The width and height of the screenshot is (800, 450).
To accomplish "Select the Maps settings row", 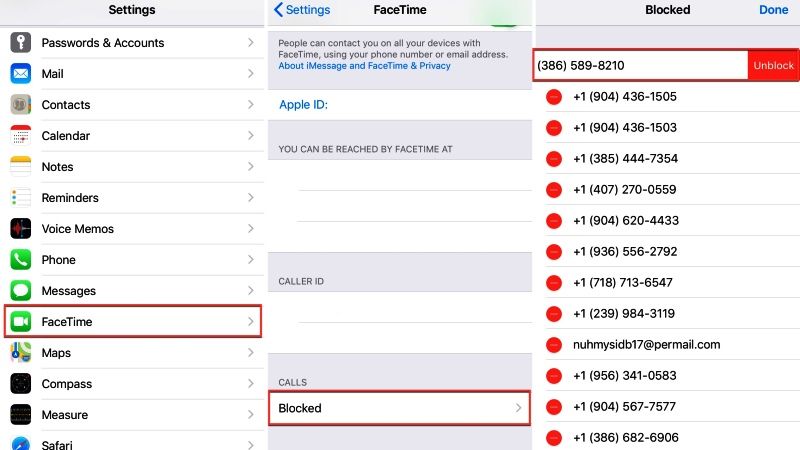I will (133, 353).
